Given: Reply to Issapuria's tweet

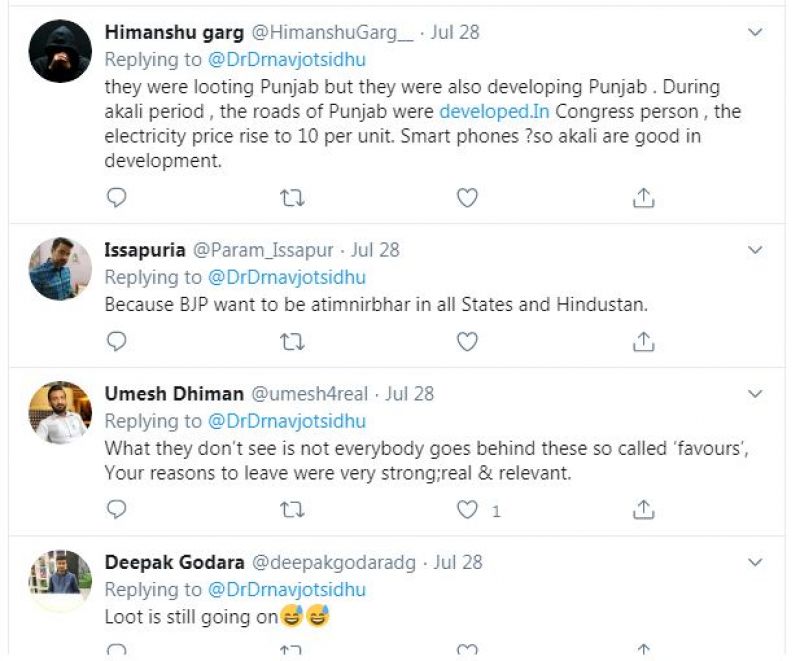Looking at the screenshot, I should 117,342.
